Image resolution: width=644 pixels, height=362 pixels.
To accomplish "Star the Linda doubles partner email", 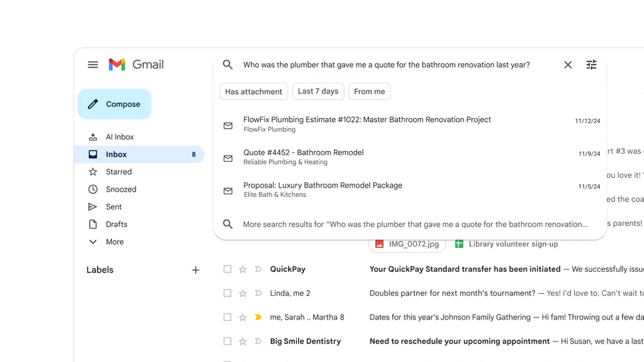I will click(x=243, y=293).
